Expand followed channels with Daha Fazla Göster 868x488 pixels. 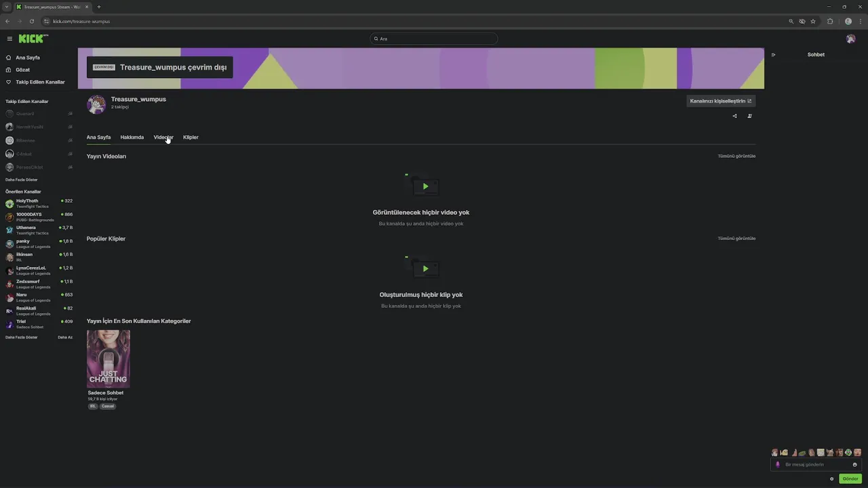(x=22, y=180)
